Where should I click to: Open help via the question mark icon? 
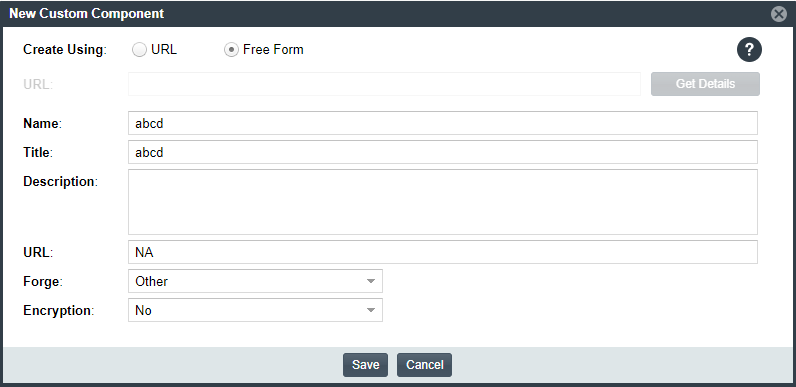(x=749, y=50)
